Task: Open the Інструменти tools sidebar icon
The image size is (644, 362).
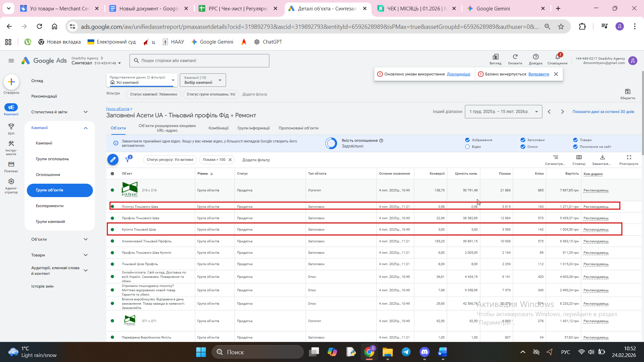Action: (x=11, y=144)
